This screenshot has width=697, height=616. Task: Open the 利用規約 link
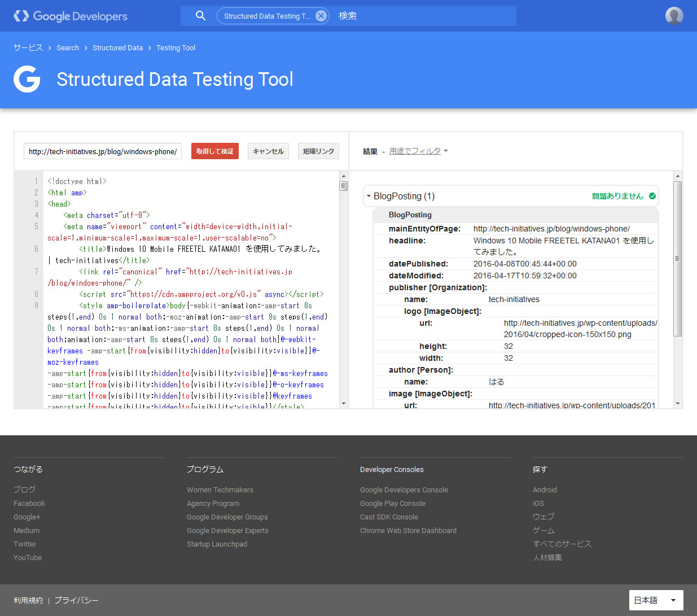click(28, 600)
